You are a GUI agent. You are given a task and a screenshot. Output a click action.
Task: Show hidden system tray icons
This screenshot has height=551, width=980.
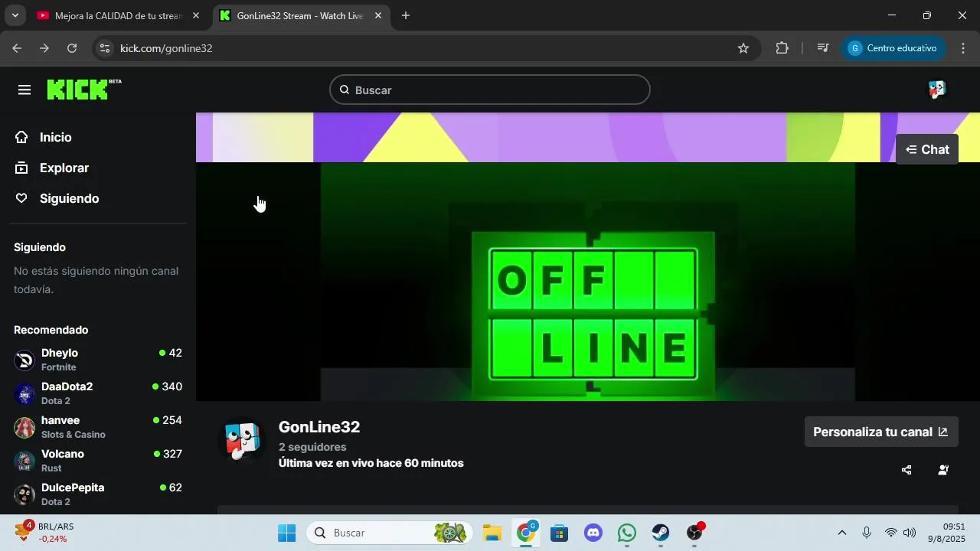tap(842, 533)
